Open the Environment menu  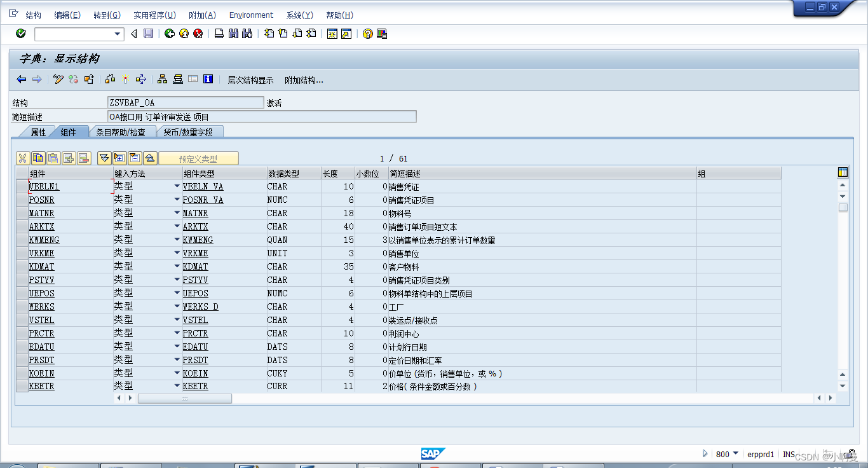[251, 15]
